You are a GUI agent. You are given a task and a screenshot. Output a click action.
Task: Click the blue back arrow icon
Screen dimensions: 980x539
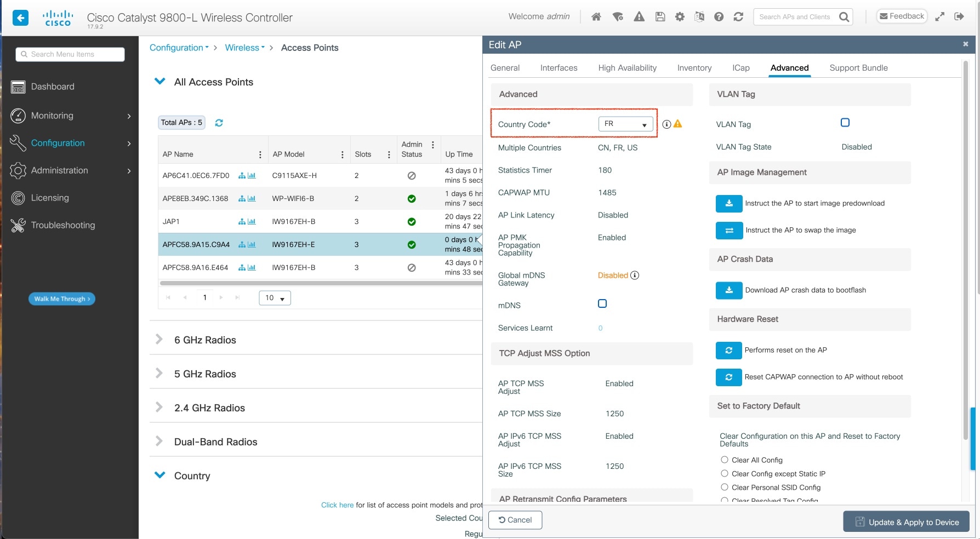[x=20, y=18]
